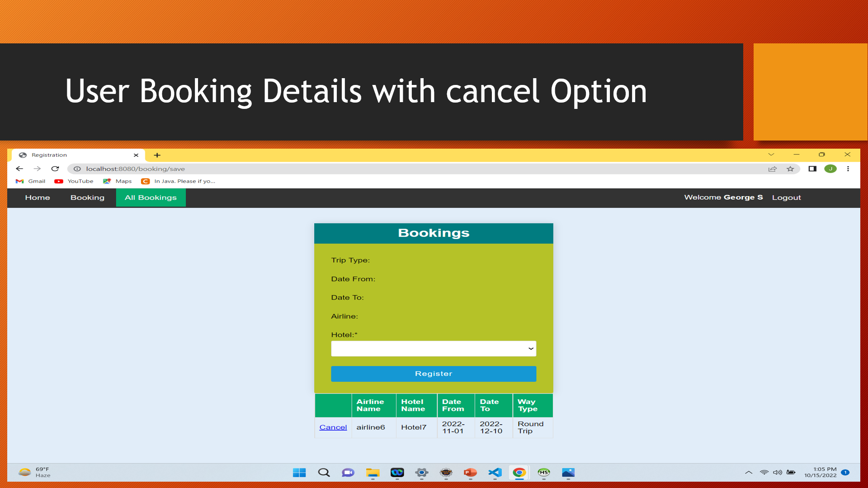Reload the page with the refresh icon
Image resolution: width=868 pixels, height=488 pixels.
(55, 169)
